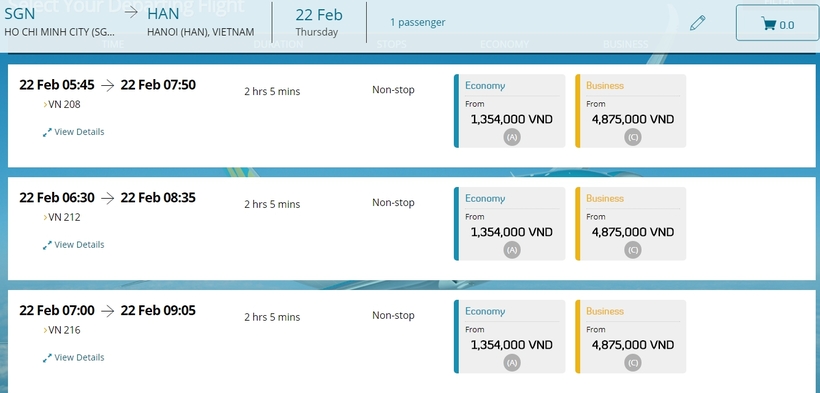Expand flight number VN 212 chevron

point(45,217)
